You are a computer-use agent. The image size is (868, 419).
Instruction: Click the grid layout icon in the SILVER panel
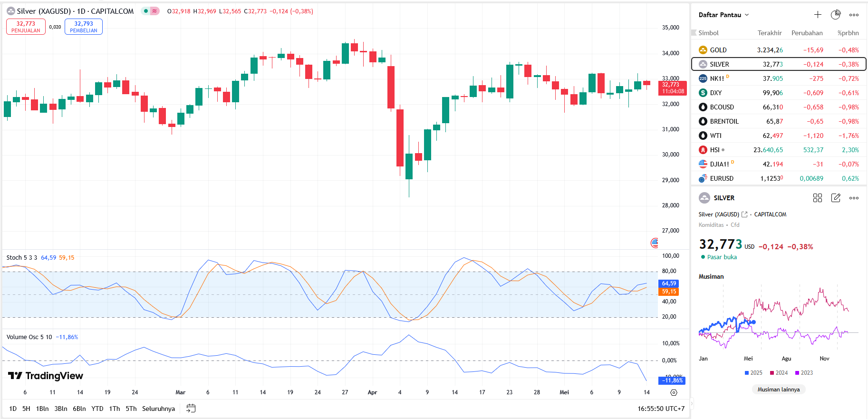click(x=818, y=198)
